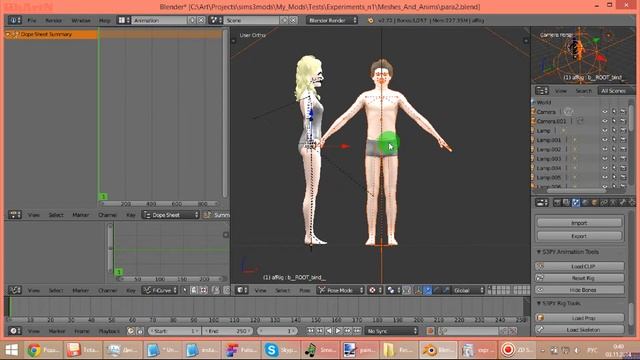Screen dimensions: 640x360
Task: Open the 3D View editor type icon
Action: 242,290
